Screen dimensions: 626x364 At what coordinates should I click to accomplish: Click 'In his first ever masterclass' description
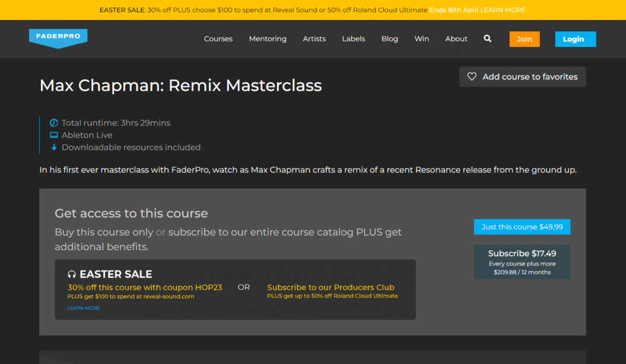tap(308, 170)
